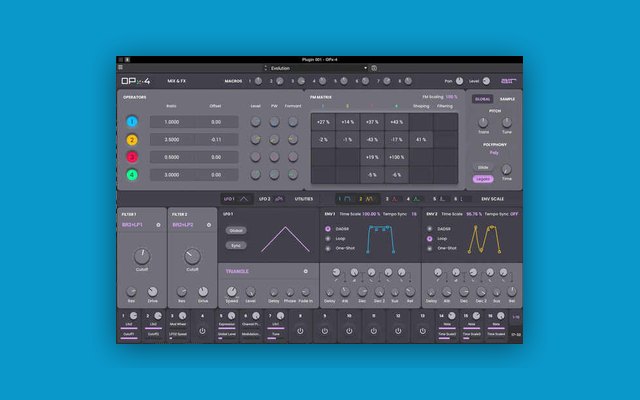Image resolution: width=640 pixels, height=400 pixels.
Task: Switch to the SAMPLE tab
Action: point(507,99)
